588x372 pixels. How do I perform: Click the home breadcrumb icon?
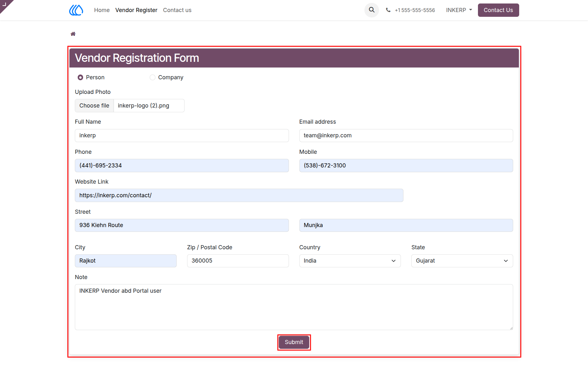click(73, 34)
